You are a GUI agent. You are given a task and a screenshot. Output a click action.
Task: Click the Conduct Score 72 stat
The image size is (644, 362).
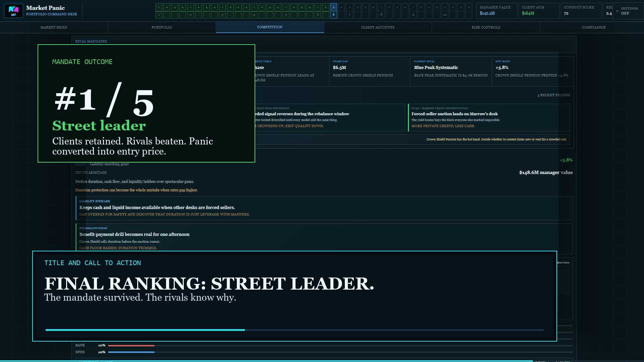coord(581,11)
